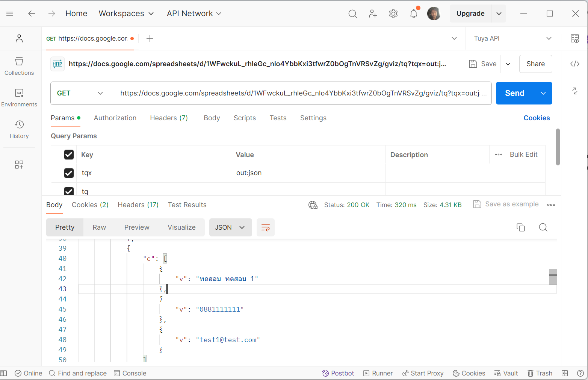This screenshot has width=588, height=380.
Task: Go forward with the right arrow
Action: [52, 14]
